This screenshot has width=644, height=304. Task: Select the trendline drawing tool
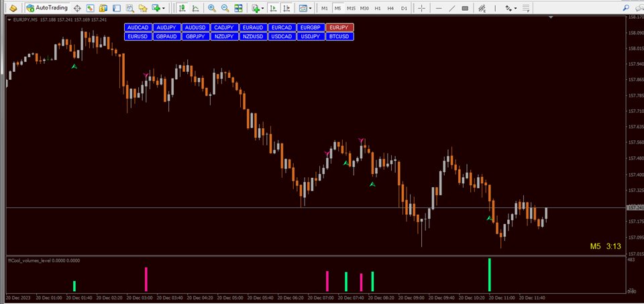pyautogui.click(x=451, y=8)
